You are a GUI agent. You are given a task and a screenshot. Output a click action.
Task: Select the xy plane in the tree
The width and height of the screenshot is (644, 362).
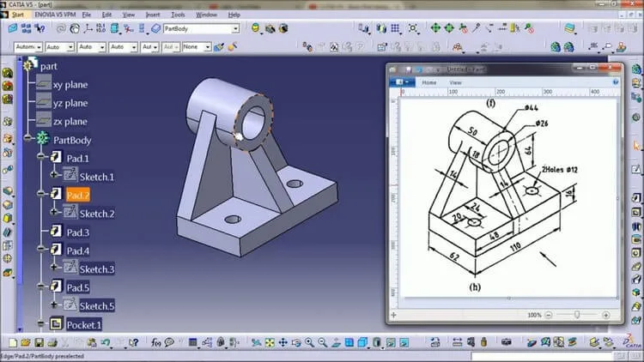[70, 85]
